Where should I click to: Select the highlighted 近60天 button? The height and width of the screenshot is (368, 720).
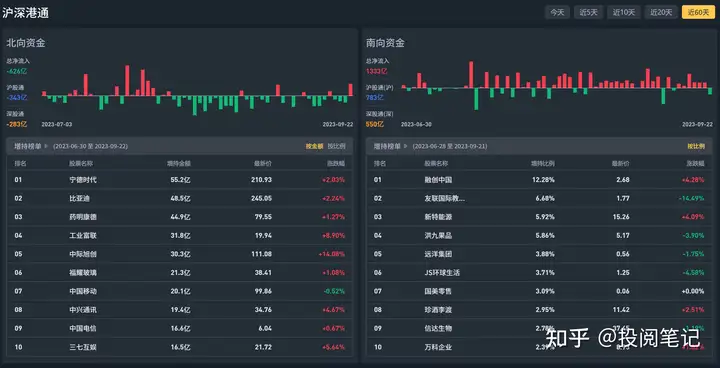(698, 12)
